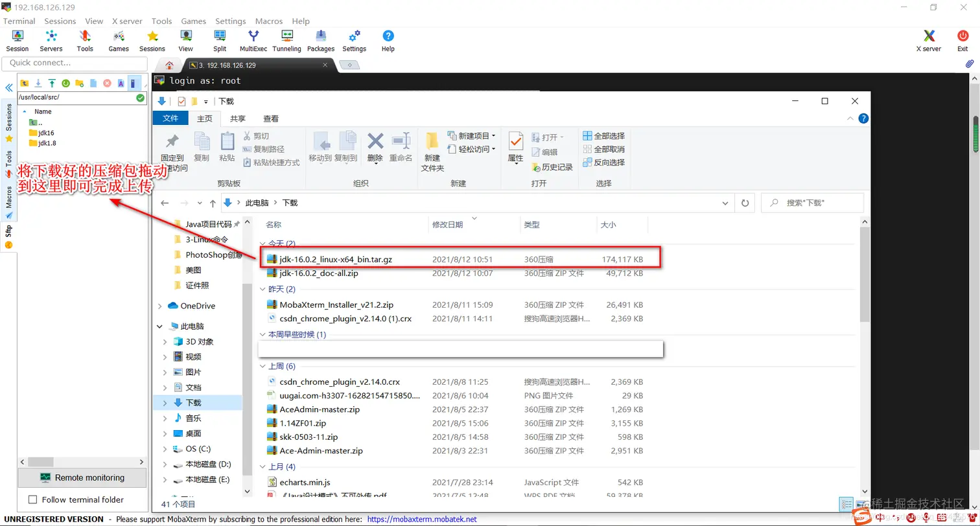980x526 pixels.
Task: Open the Games toolbar icon
Action: point(119,41)
